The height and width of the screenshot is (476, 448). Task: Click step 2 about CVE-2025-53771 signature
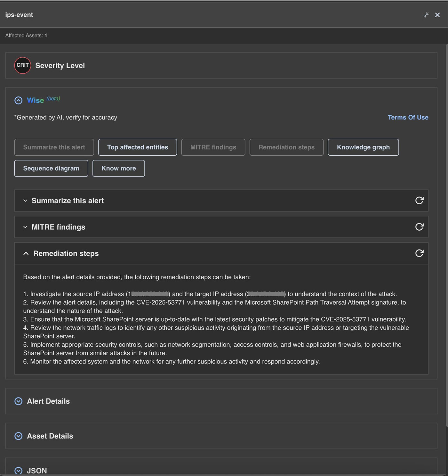[214, 307]
